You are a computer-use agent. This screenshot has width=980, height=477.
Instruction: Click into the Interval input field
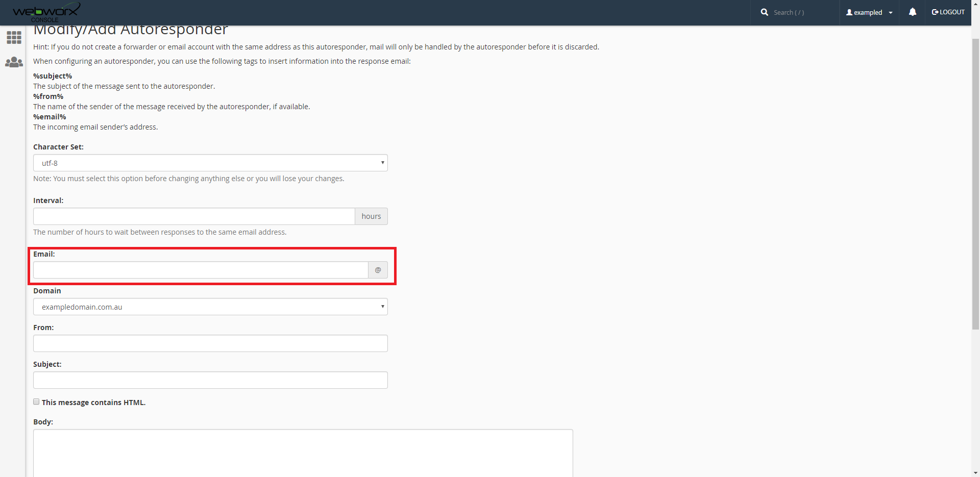point(194,216)
